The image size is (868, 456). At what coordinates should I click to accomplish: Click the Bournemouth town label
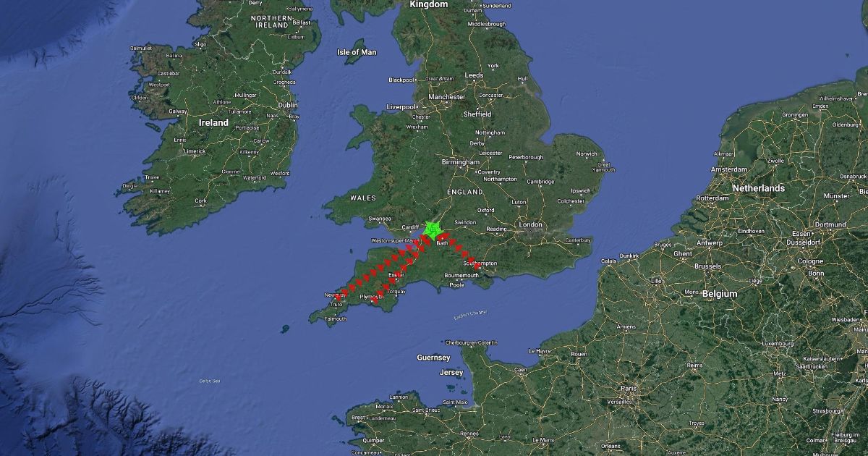tap(461, 276)
